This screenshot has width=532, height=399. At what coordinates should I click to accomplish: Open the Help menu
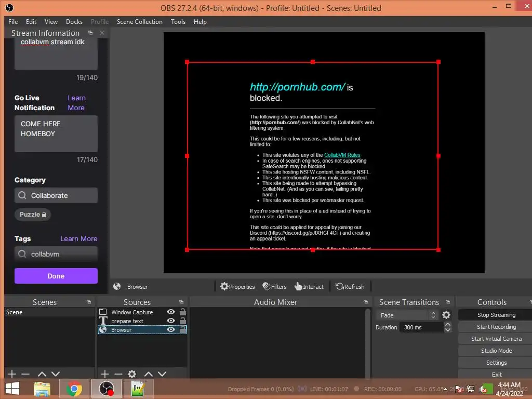tap(200, 22)
